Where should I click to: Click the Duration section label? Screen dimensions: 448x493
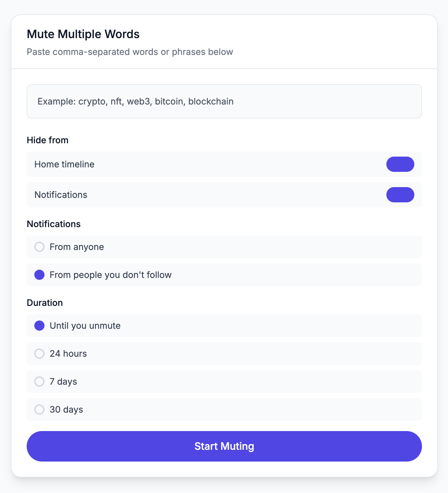pos(45,302)
